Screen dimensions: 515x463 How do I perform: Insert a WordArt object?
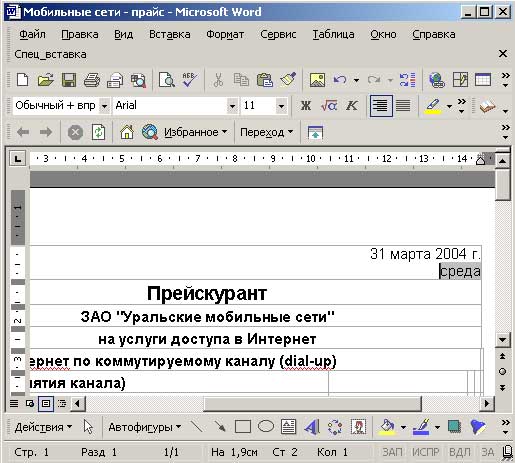(x=312, y=426)
